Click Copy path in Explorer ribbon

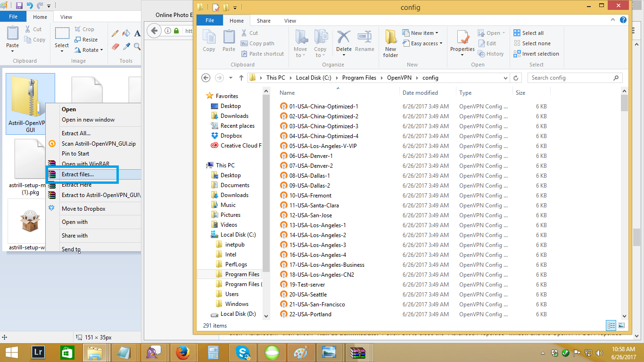pyautogui.click(x=257, y=43)
